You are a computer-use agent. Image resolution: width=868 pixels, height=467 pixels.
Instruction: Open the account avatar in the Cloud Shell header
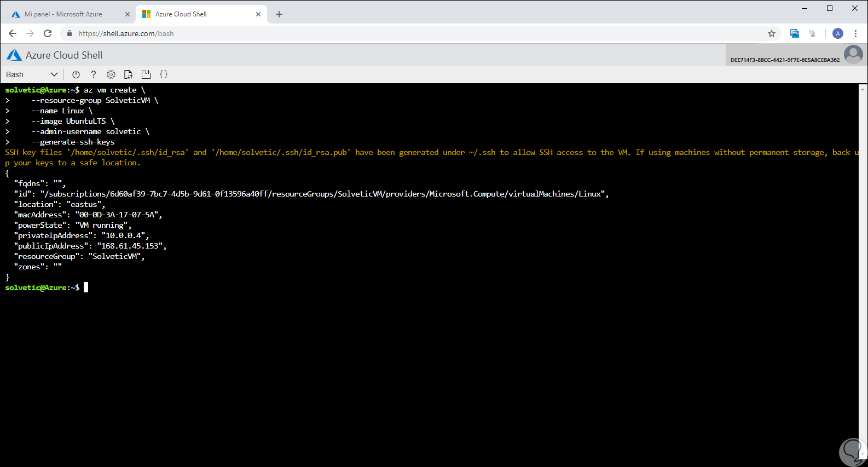pyautogui.click(x=853, y=54)
